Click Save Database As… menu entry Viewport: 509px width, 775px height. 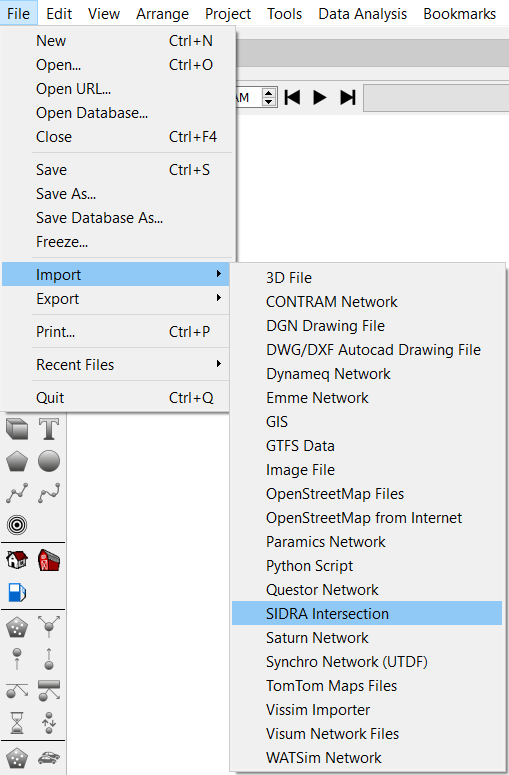(99, 218)
